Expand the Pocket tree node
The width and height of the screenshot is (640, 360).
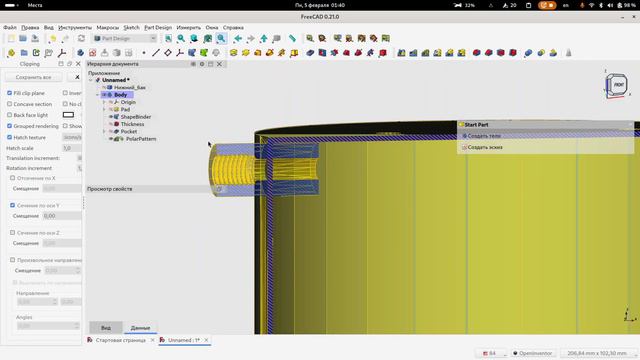tap(104, 131)
